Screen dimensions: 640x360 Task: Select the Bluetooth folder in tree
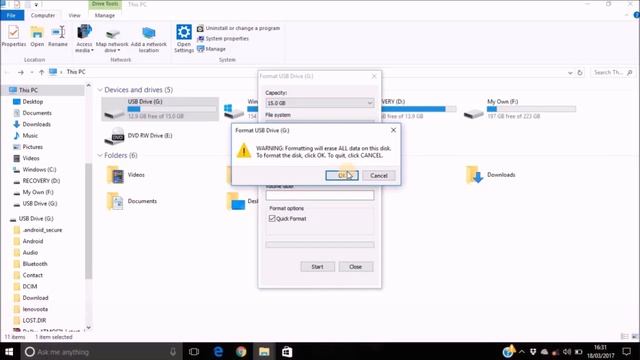(x=35, y=264)
